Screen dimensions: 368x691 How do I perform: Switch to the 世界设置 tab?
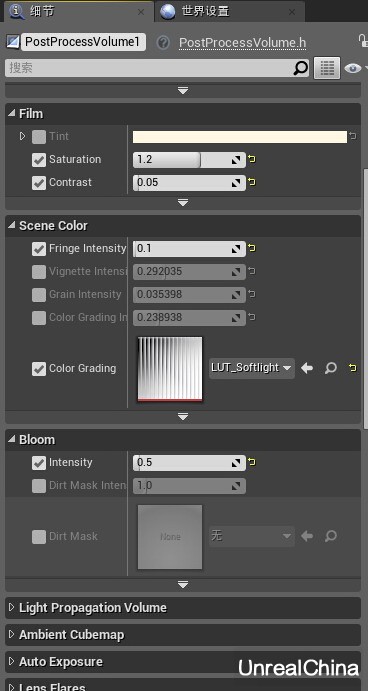click(229, 11)
